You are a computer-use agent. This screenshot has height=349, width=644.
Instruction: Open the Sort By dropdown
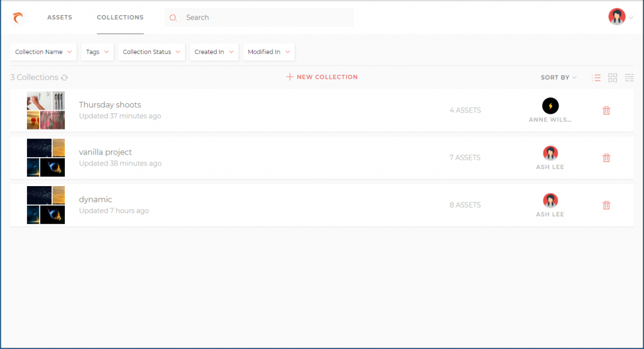558,77
